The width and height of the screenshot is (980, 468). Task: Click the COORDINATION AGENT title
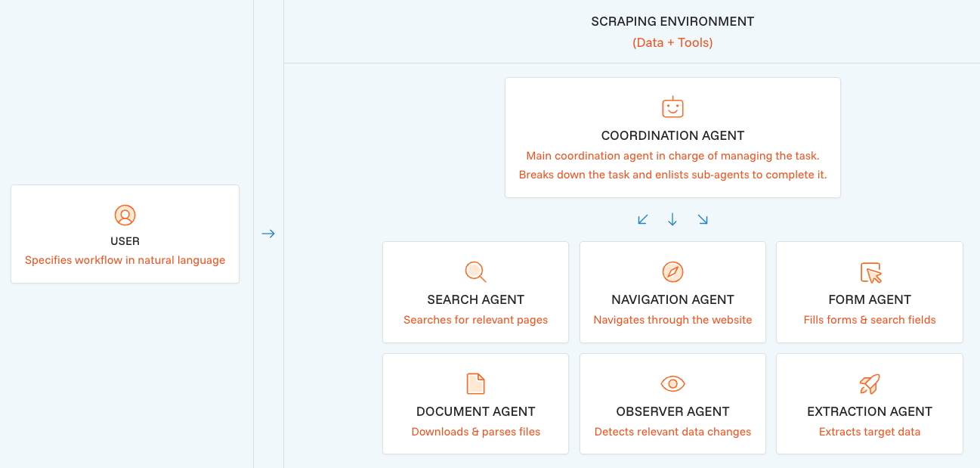672,135
